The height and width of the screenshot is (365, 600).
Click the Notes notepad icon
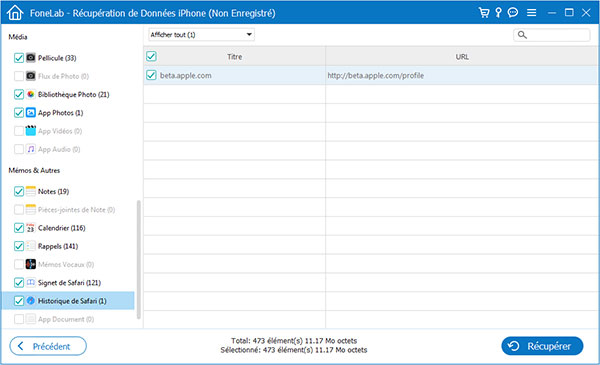[31, 191]
